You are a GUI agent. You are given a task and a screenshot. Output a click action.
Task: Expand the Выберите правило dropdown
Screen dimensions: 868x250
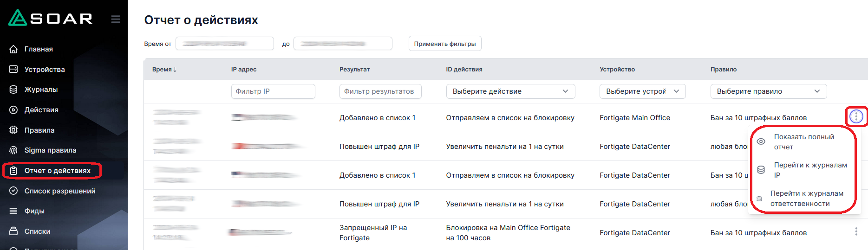pyautogui.click(x=768, y=91)
